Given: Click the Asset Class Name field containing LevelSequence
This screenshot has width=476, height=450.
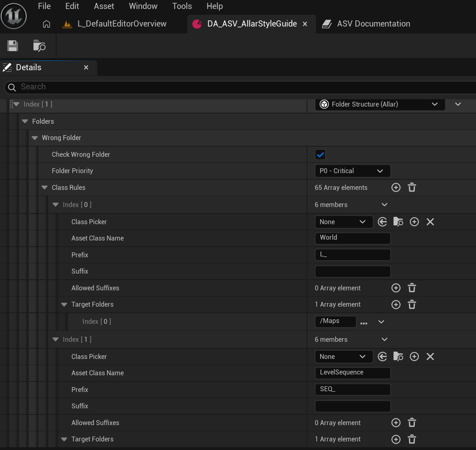Looking at the screenshot, I should tap(353, 373).
